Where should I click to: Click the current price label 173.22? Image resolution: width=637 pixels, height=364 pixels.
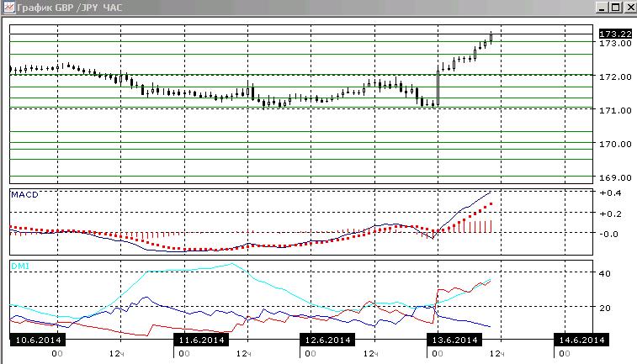click(x=615, y=34)
